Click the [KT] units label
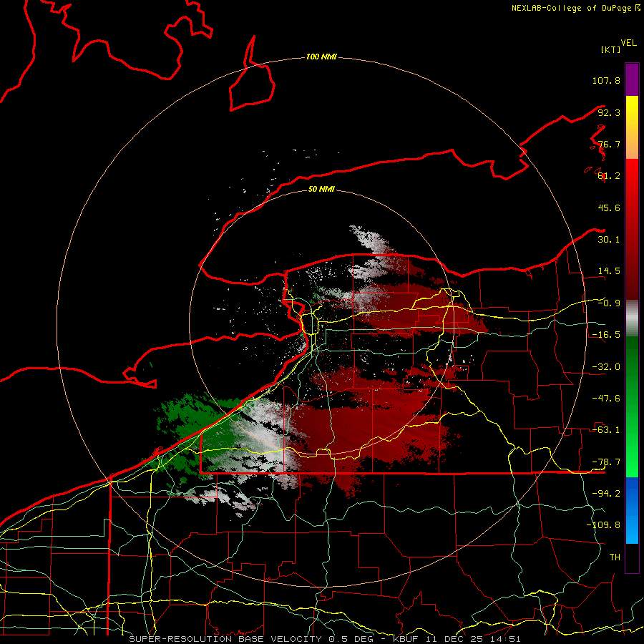The image size is (644, 644). click(x=611, y=49)
